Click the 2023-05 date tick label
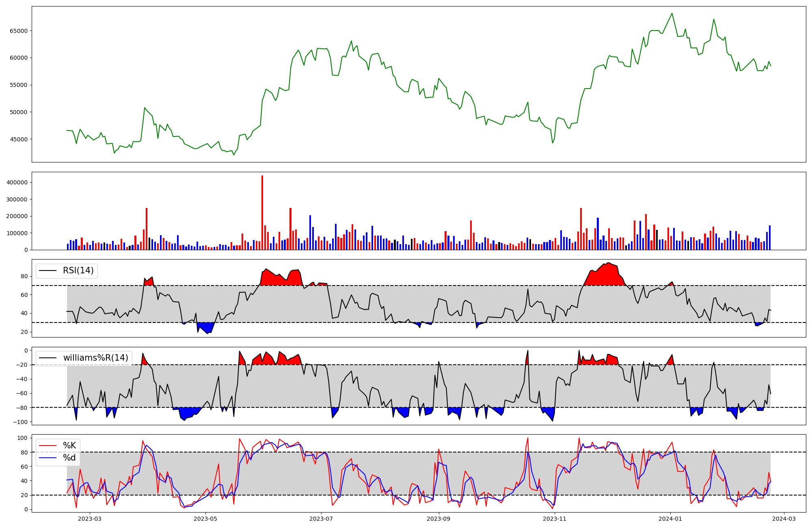The width and height of the screenshot is (812, 528). [205, 519]
